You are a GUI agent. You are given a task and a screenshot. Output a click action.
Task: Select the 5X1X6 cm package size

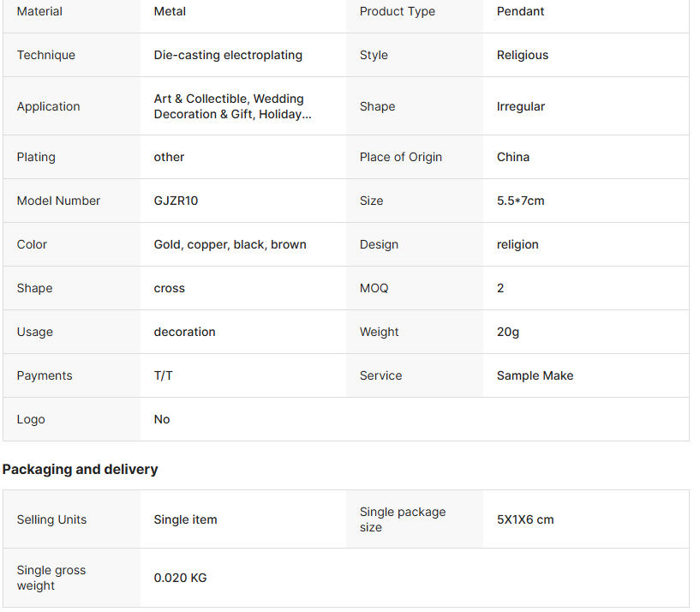525,519
